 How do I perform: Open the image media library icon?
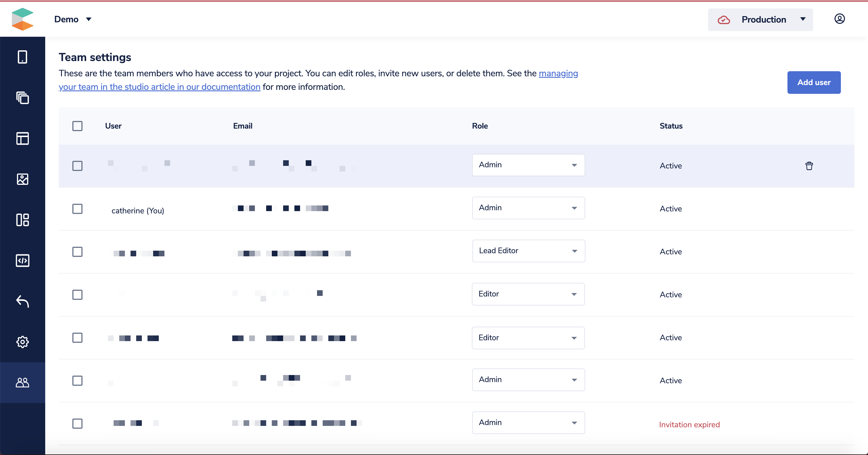(x=22, y=179)
